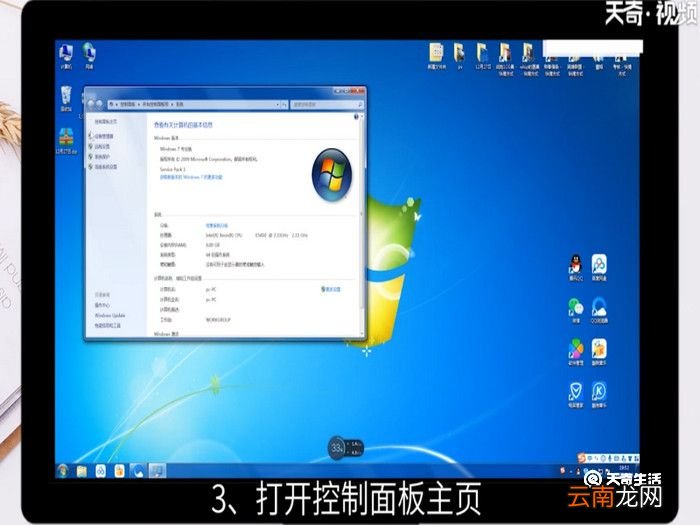This screenshot has height=525, width=700.
Task: Expand the arrow after 控制面板 breadcrumb
Action: click(139, 104)
